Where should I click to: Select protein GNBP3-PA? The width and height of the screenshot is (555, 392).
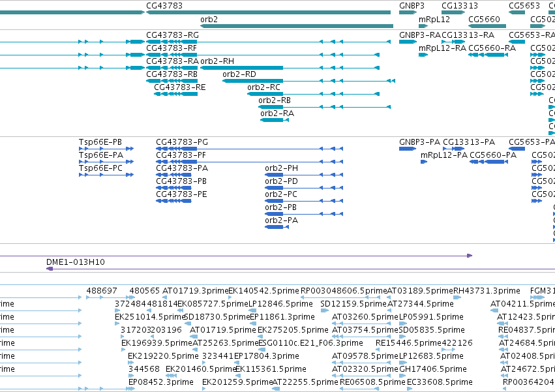pos(420,142)
